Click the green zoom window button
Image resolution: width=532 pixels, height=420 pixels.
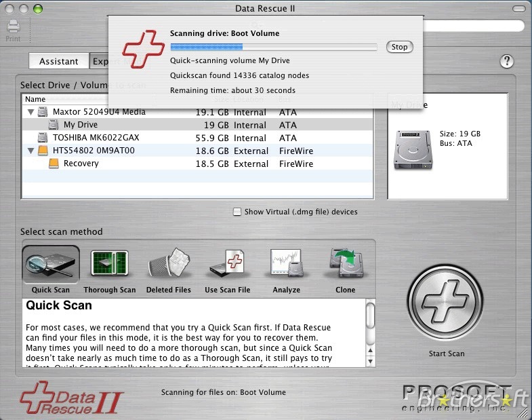(x=38, y=9)
